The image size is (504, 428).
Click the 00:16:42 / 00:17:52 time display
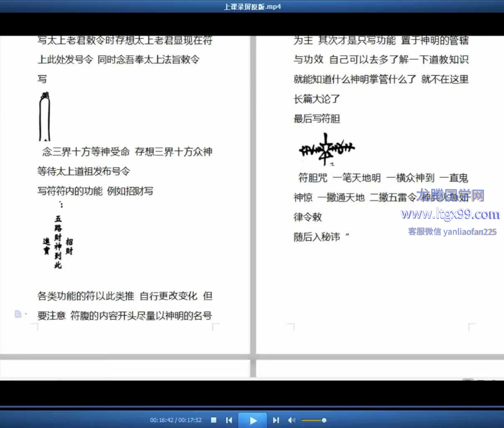pyautogui.click(x=176, y=420)
